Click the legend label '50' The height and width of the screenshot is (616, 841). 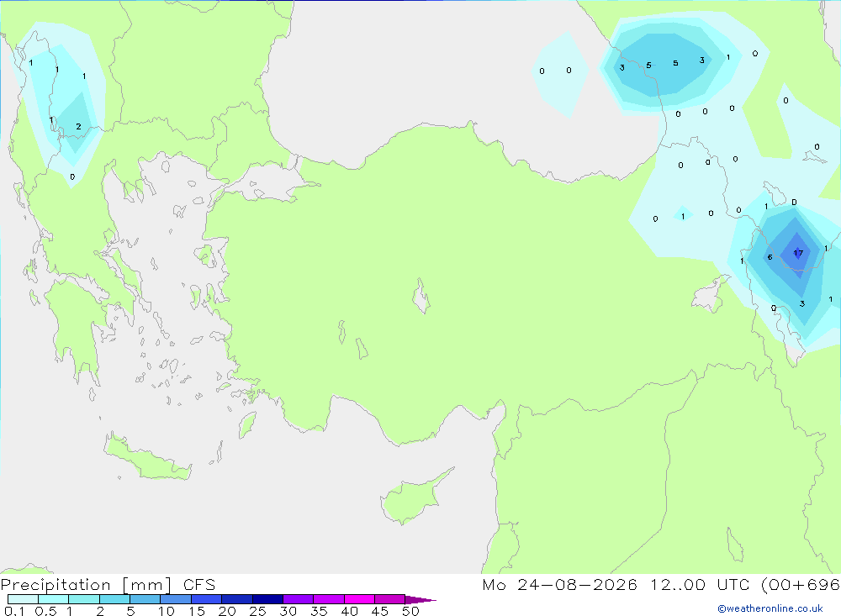pos(410,611)
